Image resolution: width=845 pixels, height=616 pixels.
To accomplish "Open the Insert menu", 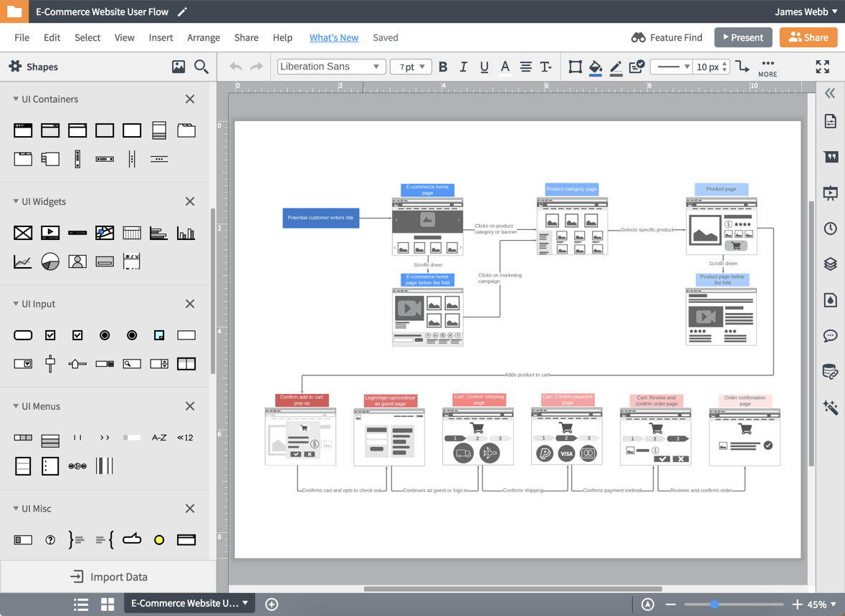I will [x=161, y=37].
